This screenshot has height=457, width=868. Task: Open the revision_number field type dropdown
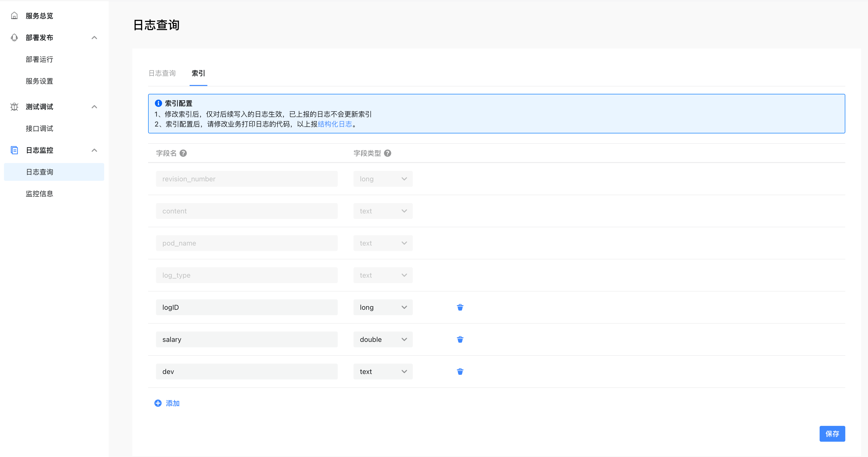tap(383, 179)
